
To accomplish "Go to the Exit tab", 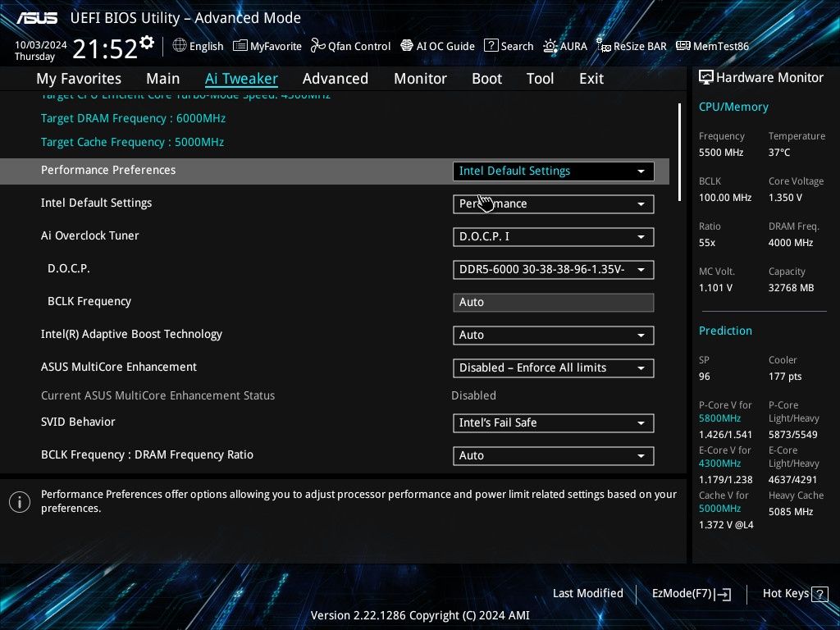I will (x=591, y=79).
